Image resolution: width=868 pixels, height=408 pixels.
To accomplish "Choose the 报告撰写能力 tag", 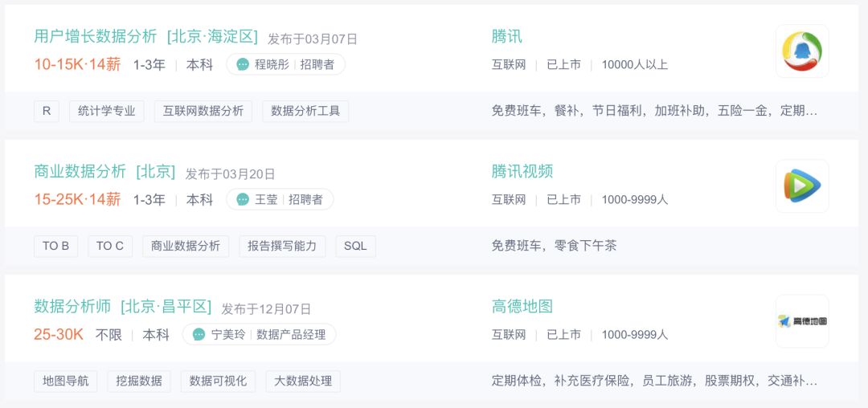I will click(282, 246).
